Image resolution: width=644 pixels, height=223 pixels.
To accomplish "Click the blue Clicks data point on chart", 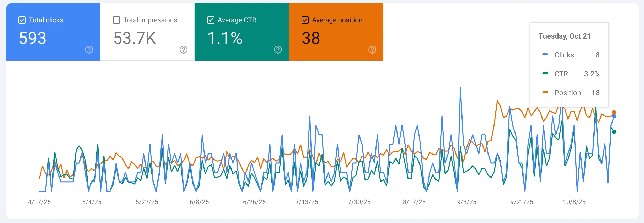I will [614, 116].
